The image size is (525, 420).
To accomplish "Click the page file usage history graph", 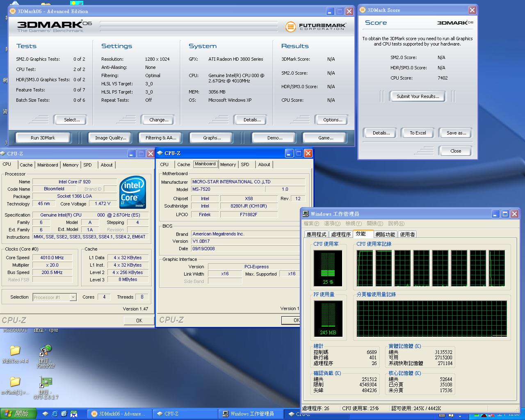I will pyautogui.click(x=432, y=318).
